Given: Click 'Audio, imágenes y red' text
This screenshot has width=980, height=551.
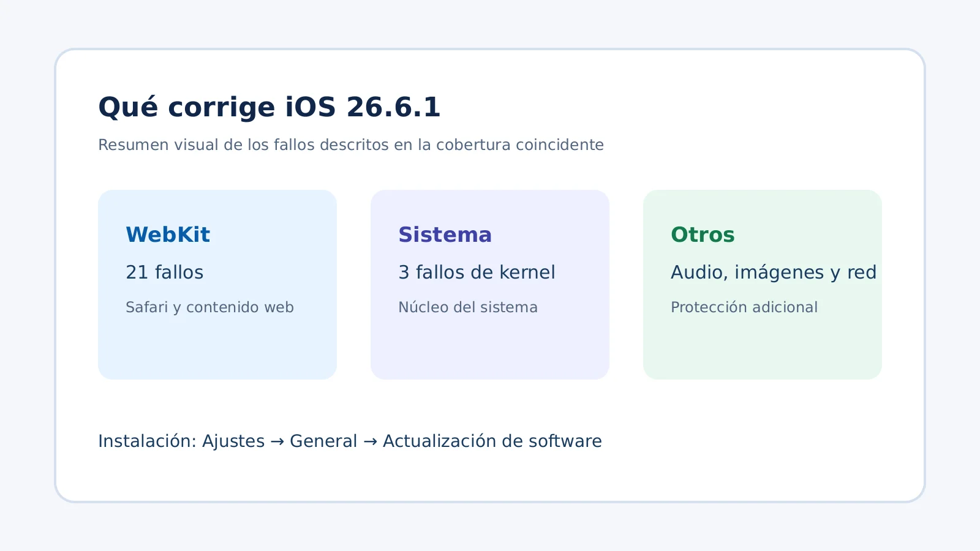Looking at the screenshot, I should tap(774, 272).
